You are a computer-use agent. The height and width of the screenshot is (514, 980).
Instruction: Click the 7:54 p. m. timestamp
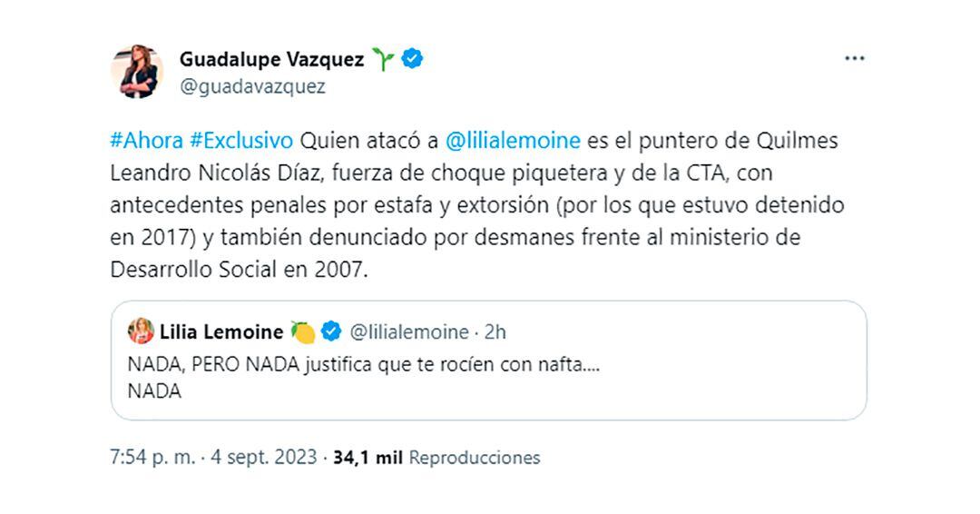152,458
